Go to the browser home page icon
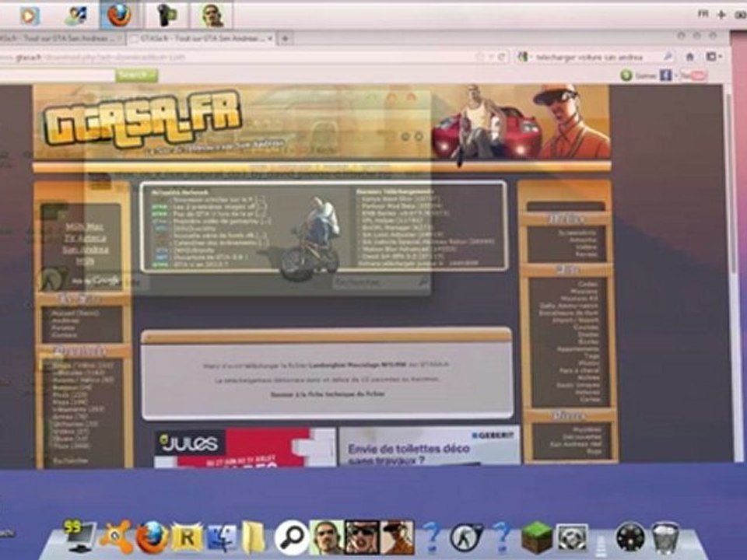Image resolution: width=747 pixels, height=560 pixels. (689, 57)
